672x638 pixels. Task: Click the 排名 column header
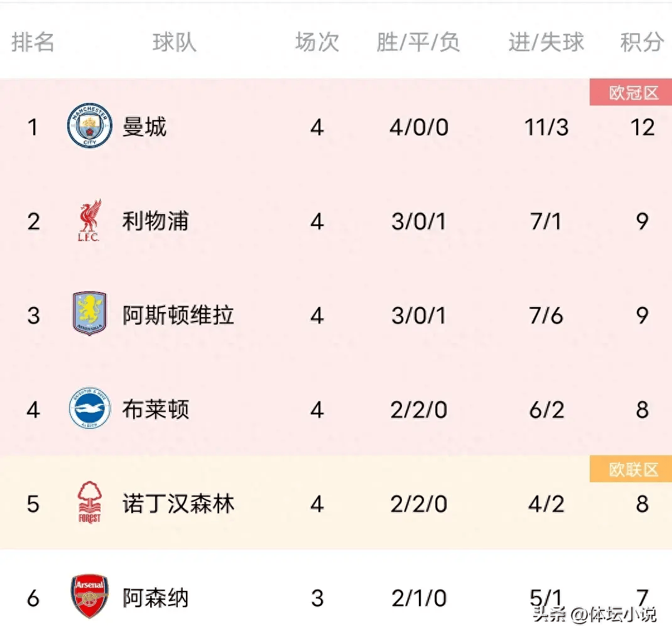coord(33,43)
